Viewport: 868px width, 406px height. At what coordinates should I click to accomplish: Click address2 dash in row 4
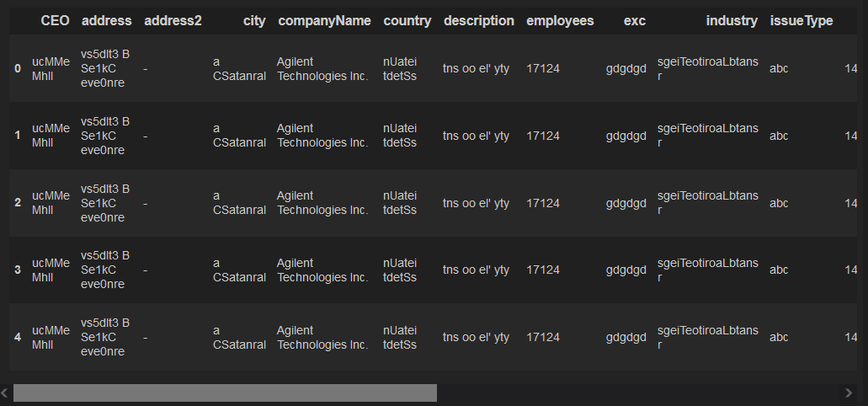145,337
